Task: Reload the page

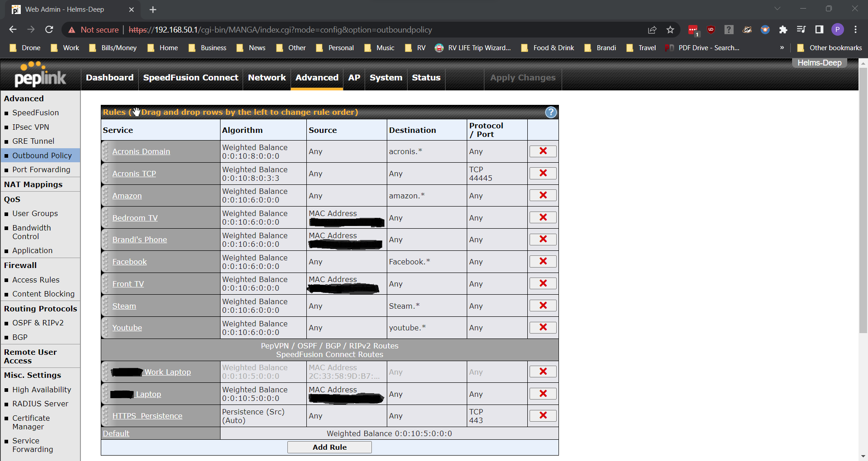Action: click(49, 30)
